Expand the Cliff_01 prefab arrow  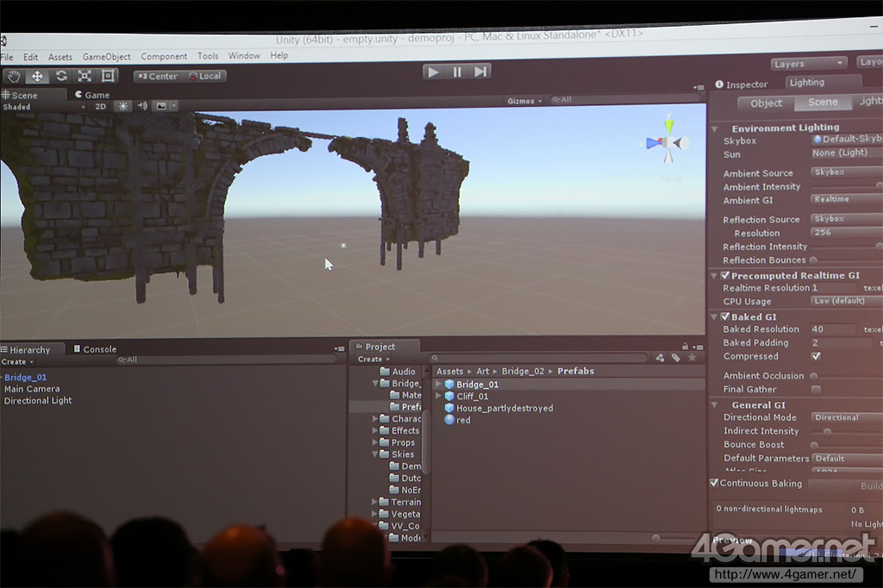point(439,397)
